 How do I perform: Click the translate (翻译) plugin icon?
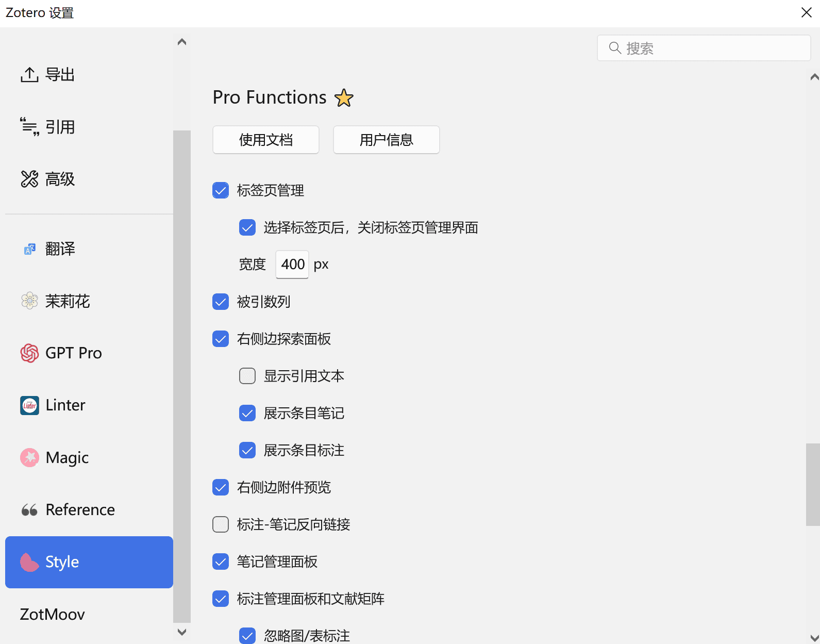point(29,249)
